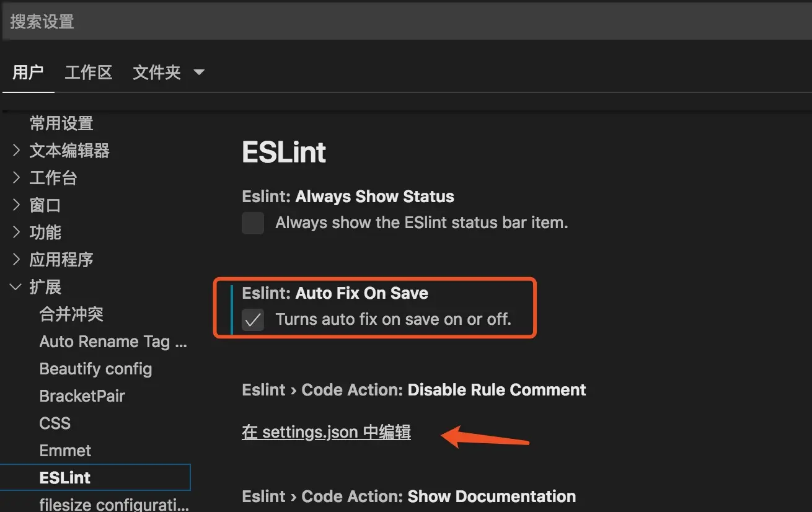Select the 用户 settings tab
Image resolution: width=812 pixels, height=512 pixels.
(x=29, y=73)
